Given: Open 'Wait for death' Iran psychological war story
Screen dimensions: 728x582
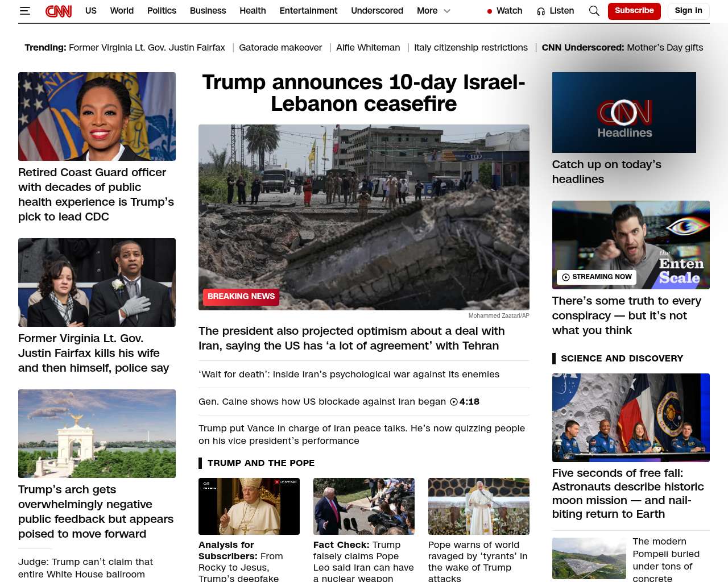Looking at the screenshot, I should pyautogui.click(x=349, y=374).
